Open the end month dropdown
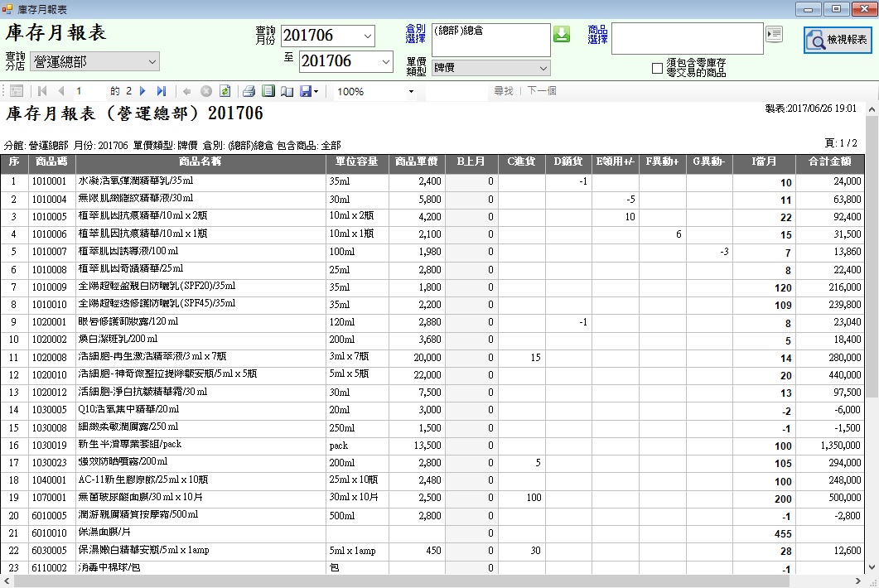 click(385, 61)
